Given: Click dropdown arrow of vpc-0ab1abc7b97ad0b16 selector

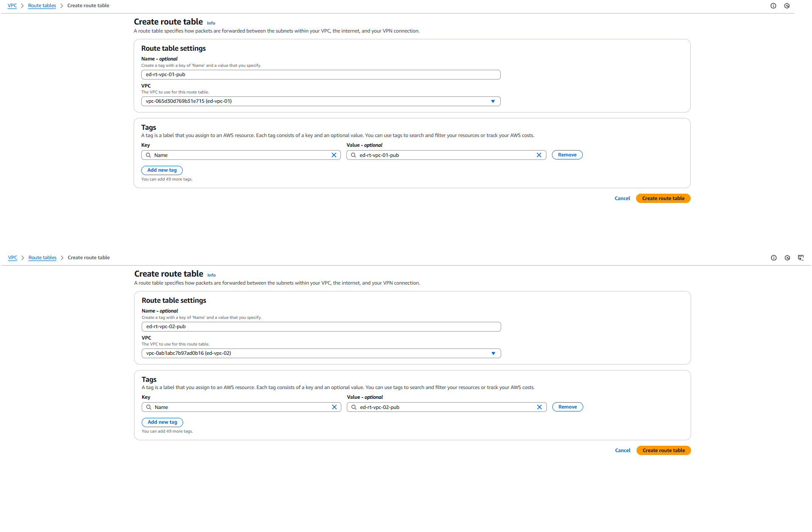Looking at the screenshot, I should (493, 353).
